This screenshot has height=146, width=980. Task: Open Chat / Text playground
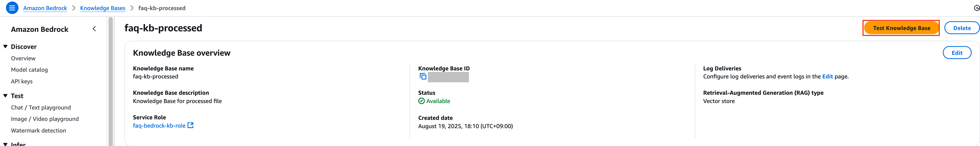tap(41, 108)
